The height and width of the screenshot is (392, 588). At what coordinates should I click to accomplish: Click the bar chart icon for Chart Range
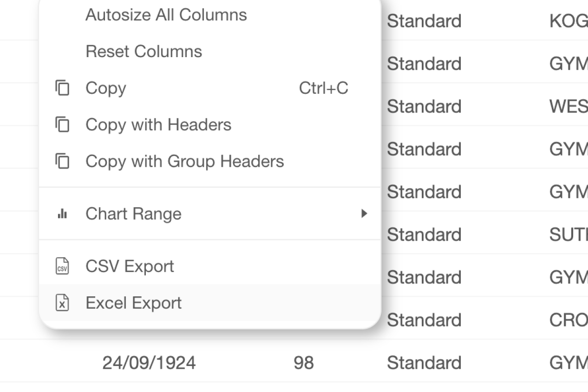[62, 214]
